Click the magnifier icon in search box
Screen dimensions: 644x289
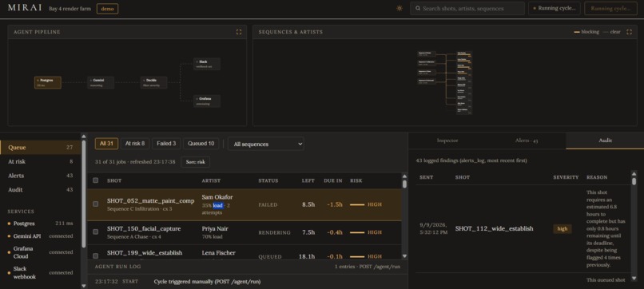418,8
